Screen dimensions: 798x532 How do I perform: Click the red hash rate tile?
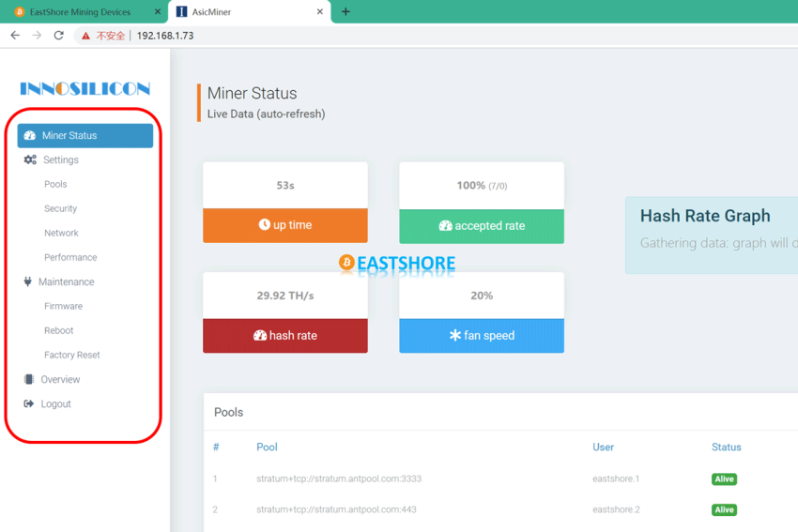(x=284, y=335)
